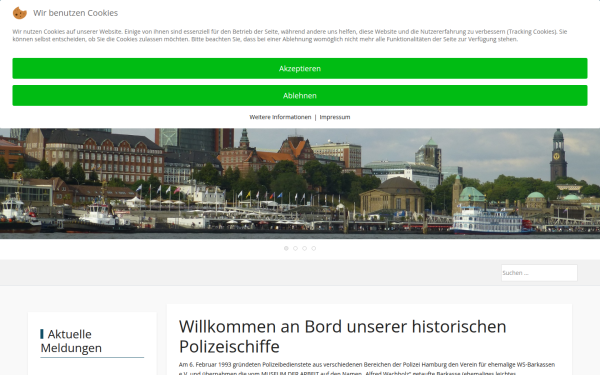The image size is (600, 375).
Task: Click the Hamburg harbor slideshow image
Action: [300, 184]
